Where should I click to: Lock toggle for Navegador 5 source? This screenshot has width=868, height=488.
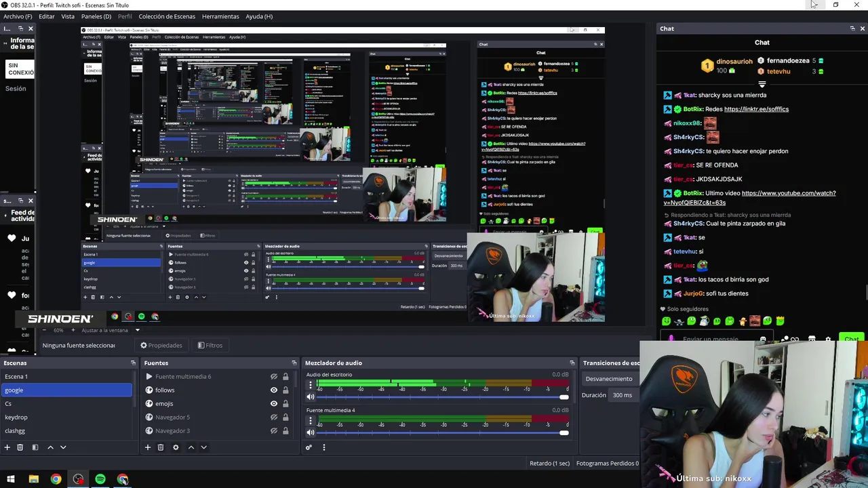pyautogui.click(x=285, y=418)
